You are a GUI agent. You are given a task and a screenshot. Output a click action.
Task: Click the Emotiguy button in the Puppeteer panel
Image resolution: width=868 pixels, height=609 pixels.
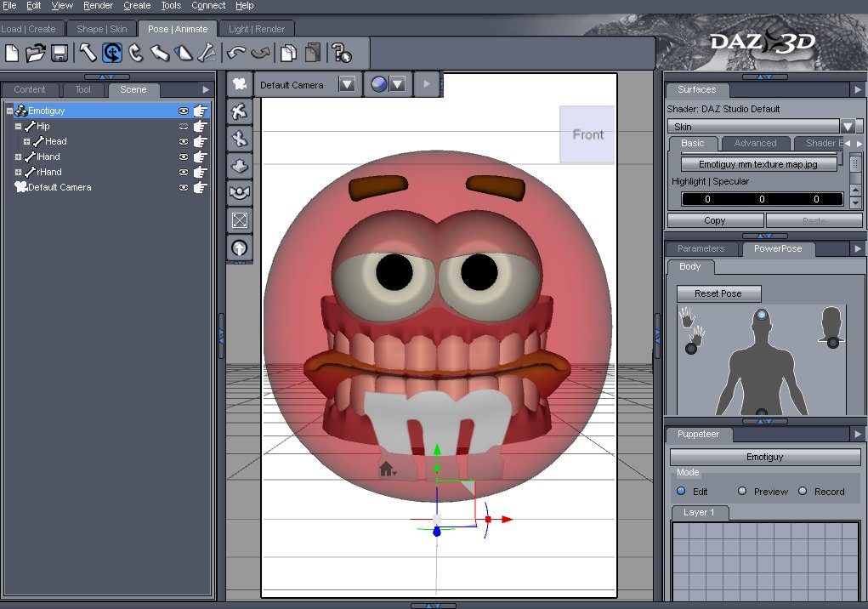pyautogui.click(x=763, y=457)
